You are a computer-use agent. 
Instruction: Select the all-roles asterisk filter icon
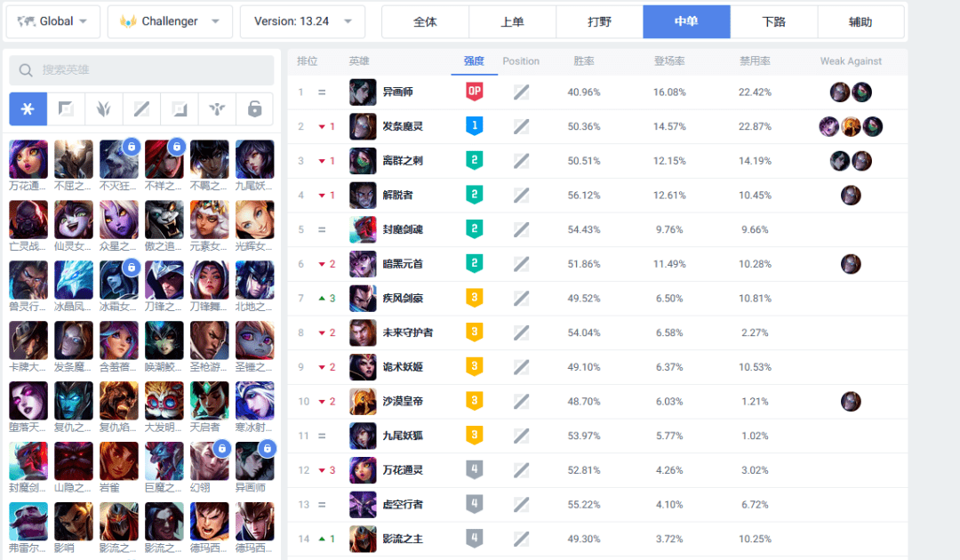(28, 109)
